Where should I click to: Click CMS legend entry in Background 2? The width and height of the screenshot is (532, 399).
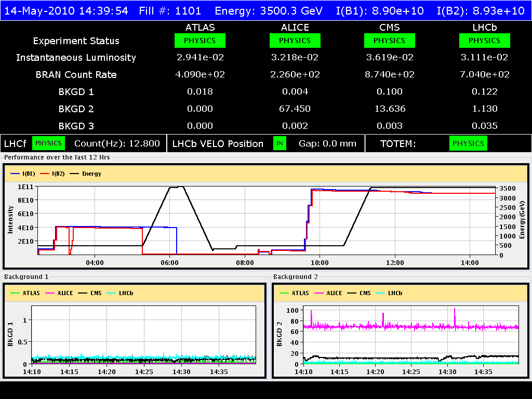tap(359, 293)
